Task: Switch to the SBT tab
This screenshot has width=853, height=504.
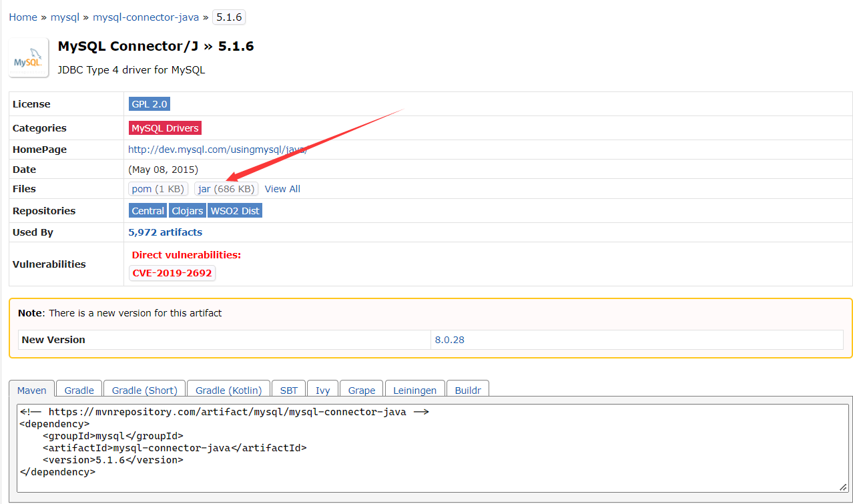Action: point(289,390)
